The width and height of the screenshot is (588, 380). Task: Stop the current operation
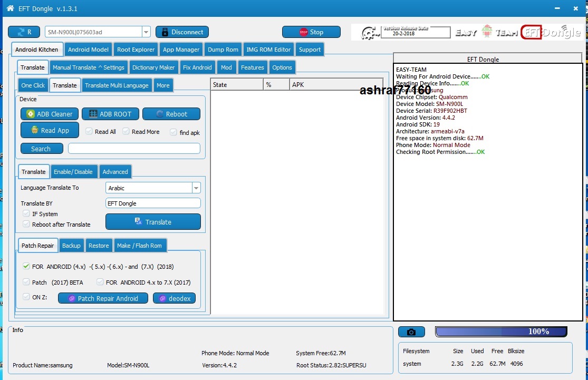(311, 32)
